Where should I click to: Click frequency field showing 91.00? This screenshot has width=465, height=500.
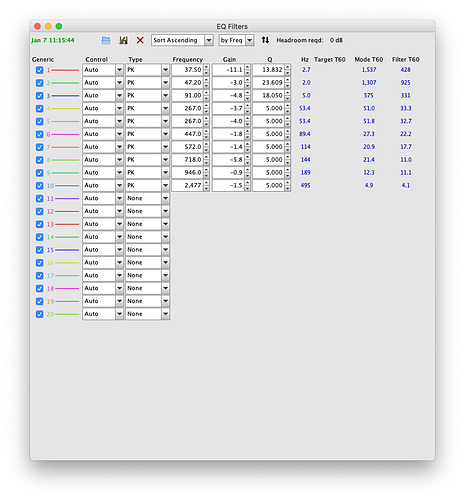187,96
